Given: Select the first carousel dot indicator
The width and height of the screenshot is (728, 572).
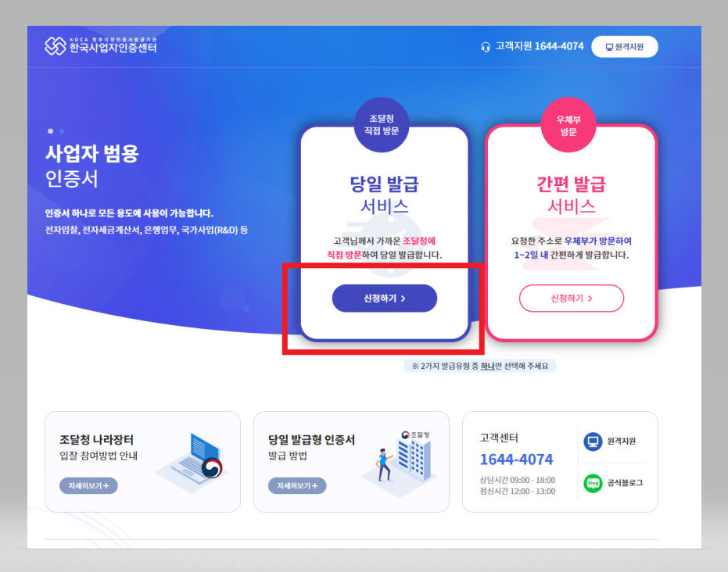Looking at the screenshot, I should coord(50,131).
